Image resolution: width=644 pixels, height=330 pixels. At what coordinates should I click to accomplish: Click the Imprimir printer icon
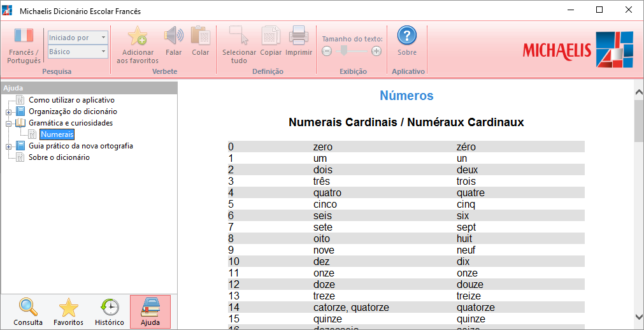pos(299,36)
